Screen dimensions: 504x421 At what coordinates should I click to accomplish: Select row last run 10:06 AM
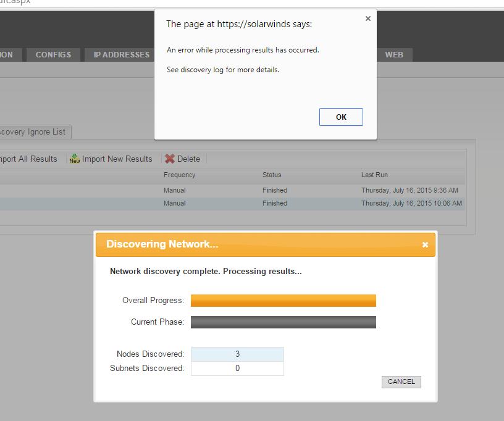point(232,204)
